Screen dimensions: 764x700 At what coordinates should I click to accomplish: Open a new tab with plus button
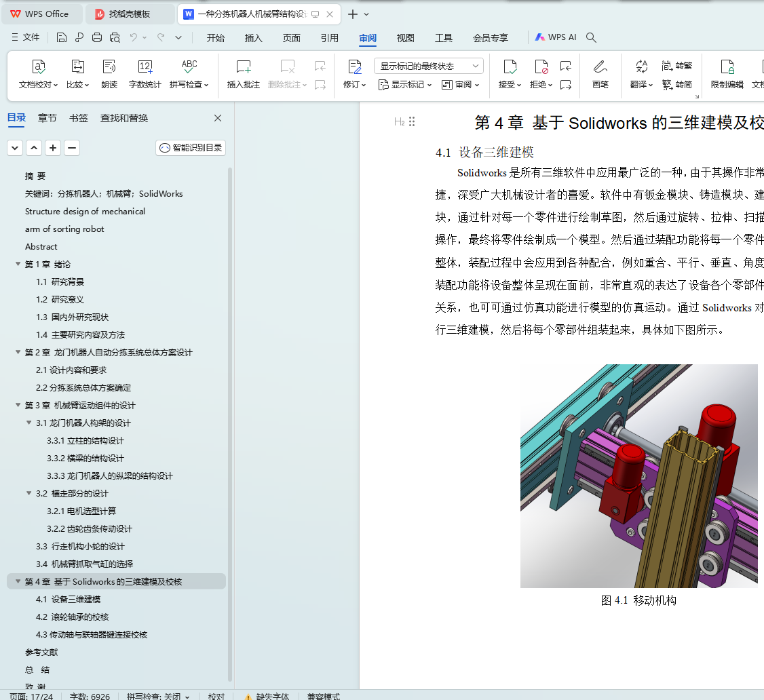(x=353, y=14)
